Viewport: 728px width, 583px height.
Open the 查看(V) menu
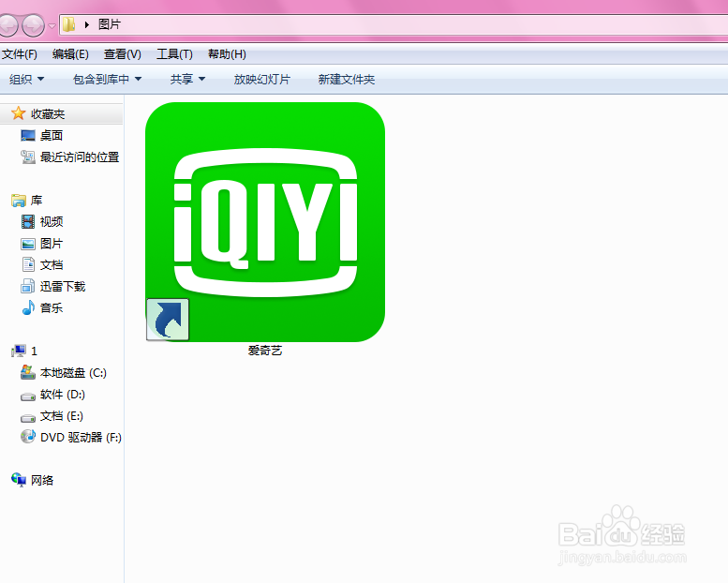coord(123,54)
